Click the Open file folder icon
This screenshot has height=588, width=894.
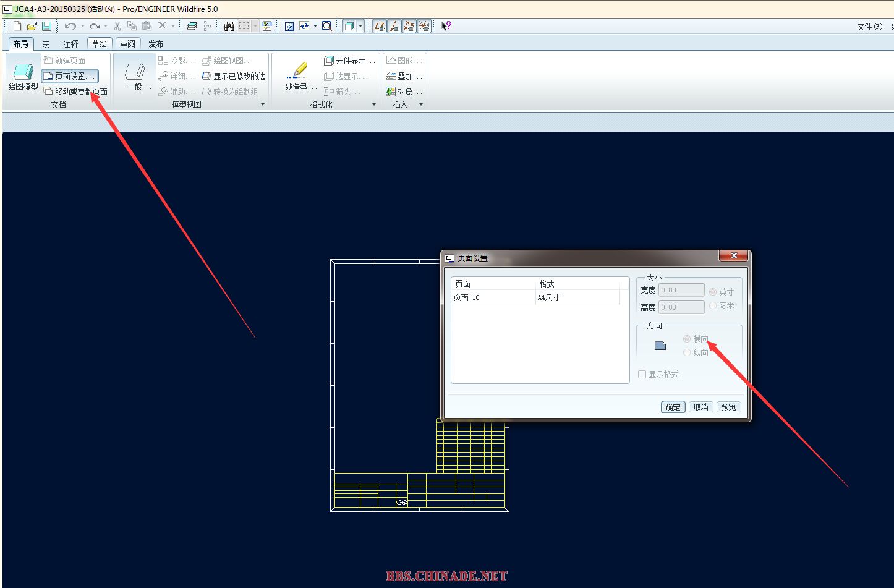click(x=32, y=26)
